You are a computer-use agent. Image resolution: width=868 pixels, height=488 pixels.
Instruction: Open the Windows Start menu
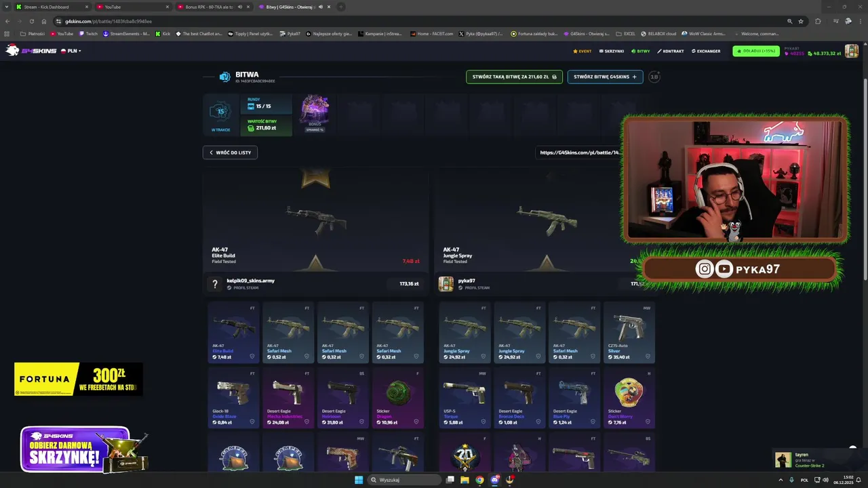point(359,480)
